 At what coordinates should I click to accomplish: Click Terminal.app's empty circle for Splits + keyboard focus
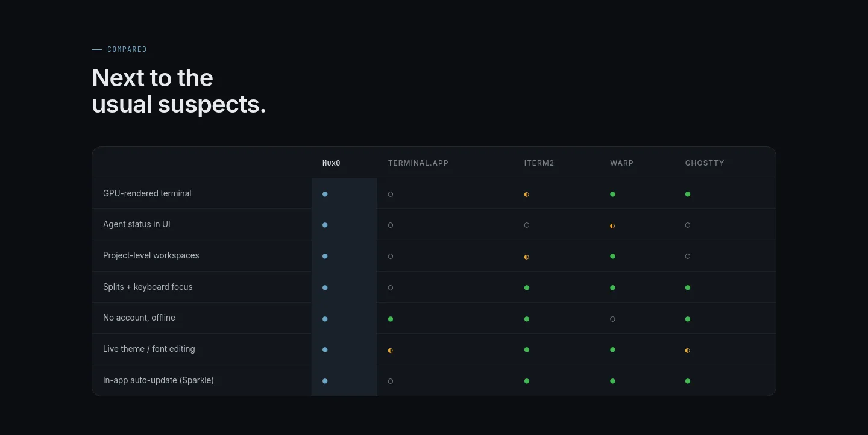coord(391,287)
